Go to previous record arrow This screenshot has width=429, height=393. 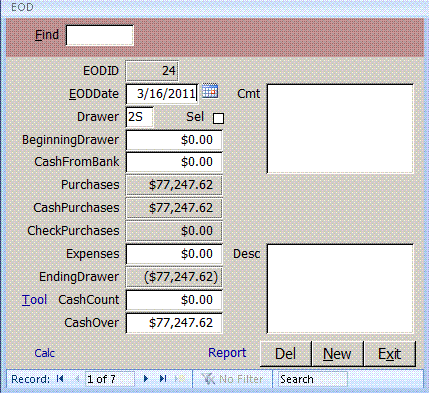(x=77, y=379)
